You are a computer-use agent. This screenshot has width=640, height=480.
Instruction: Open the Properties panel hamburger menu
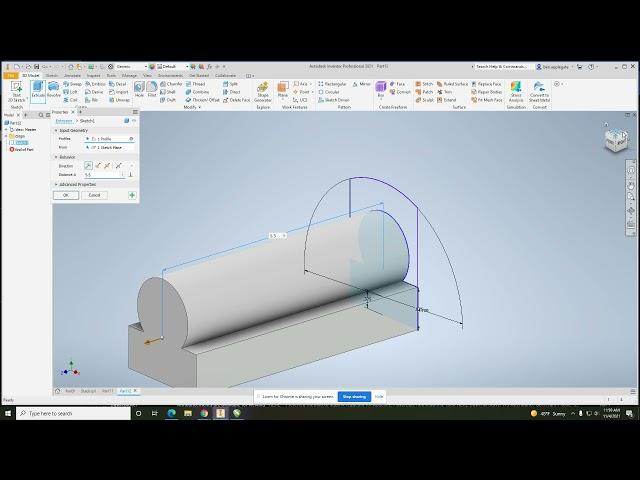coord(135,112)
